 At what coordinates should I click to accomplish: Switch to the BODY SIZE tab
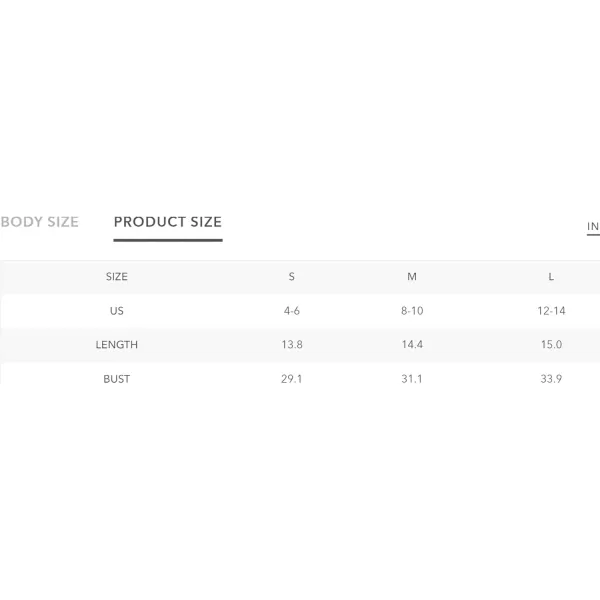click(39, 222)
